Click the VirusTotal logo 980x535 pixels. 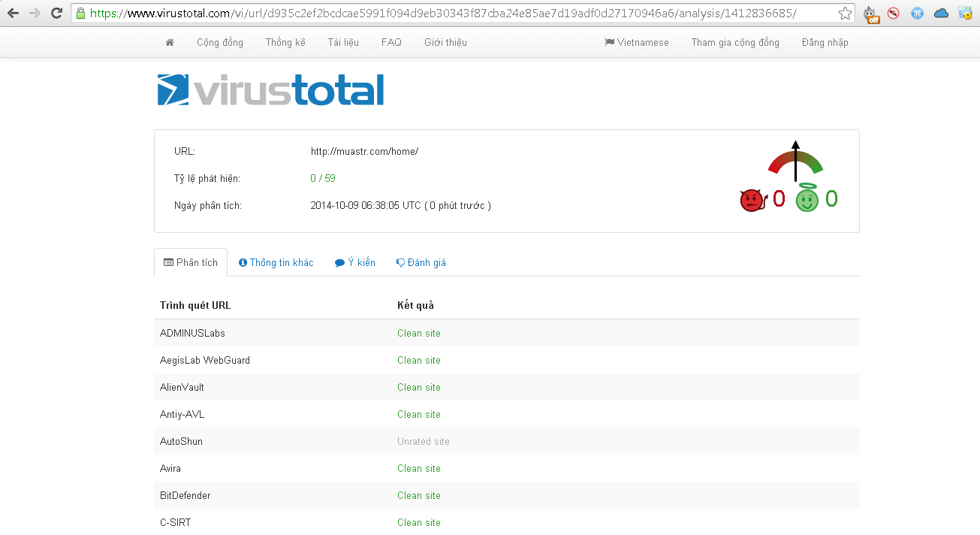tap(270, 89)
